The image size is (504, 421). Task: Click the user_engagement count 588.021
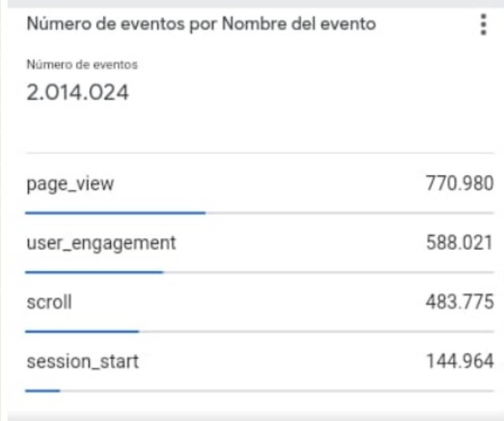point(459,243)
